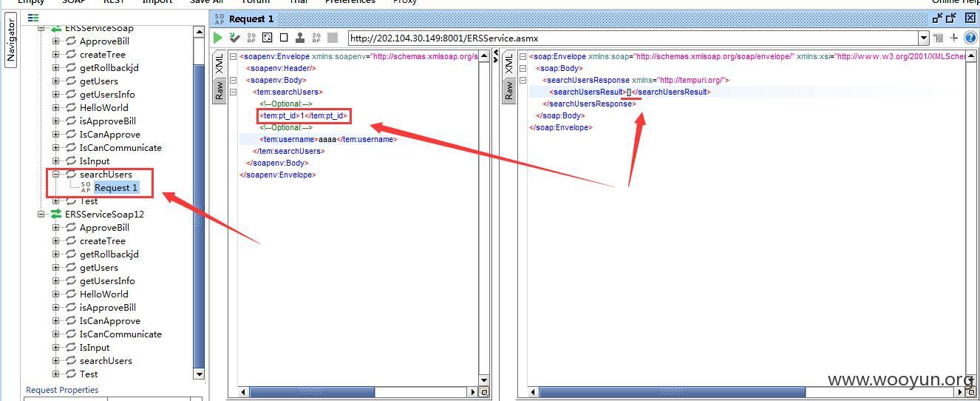Click the ERSServiceSoap12 binding arrows icon

pos(56,215)
